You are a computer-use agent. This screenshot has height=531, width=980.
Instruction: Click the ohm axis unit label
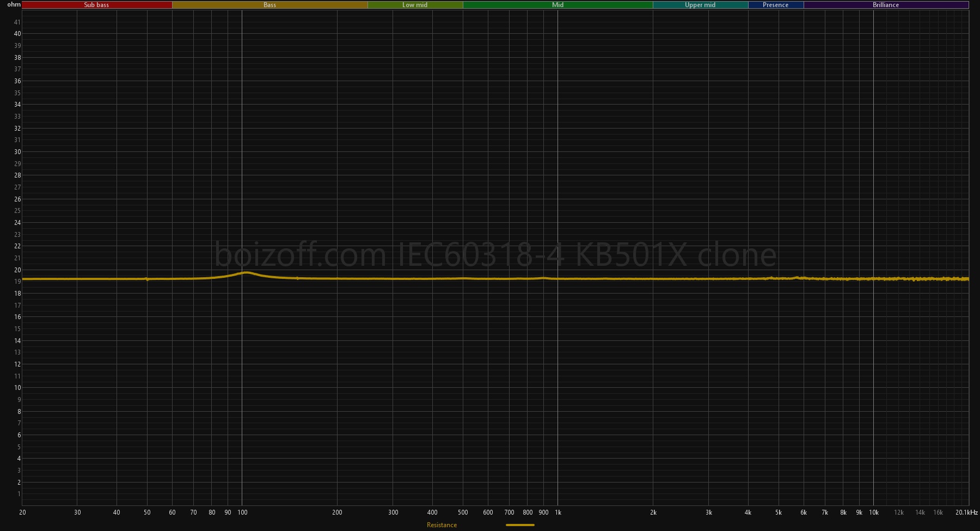coord(14,4)
